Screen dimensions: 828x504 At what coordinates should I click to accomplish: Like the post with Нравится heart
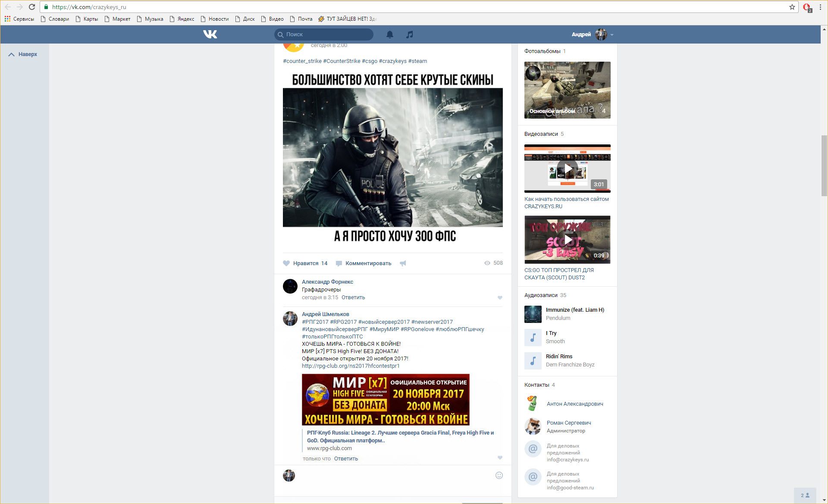coord(286,263)
